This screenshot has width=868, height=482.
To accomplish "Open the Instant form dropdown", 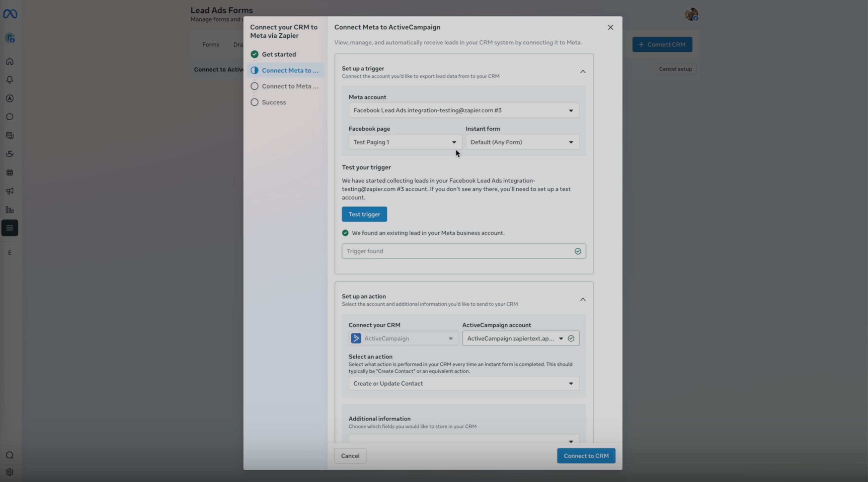I will 523,142.
